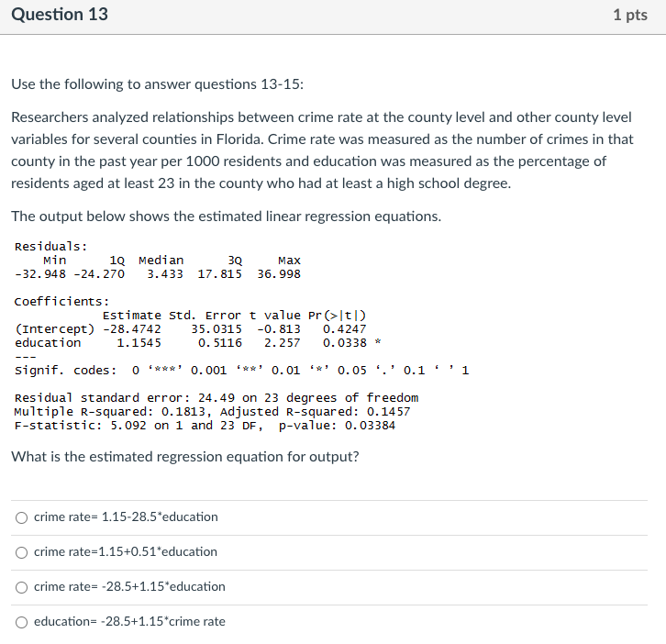This screenshot has width=666, height=644.
Task: Click 'What is the estimated regression equation for output?'
Action: [185, 457]
